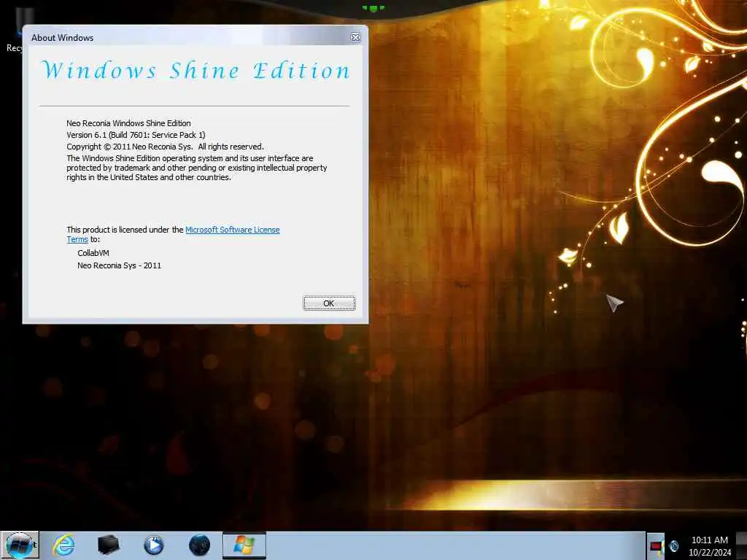Click the Start orb button
Image resolution: width=747 pixels, height=560 pixels.
click(20, 545)
